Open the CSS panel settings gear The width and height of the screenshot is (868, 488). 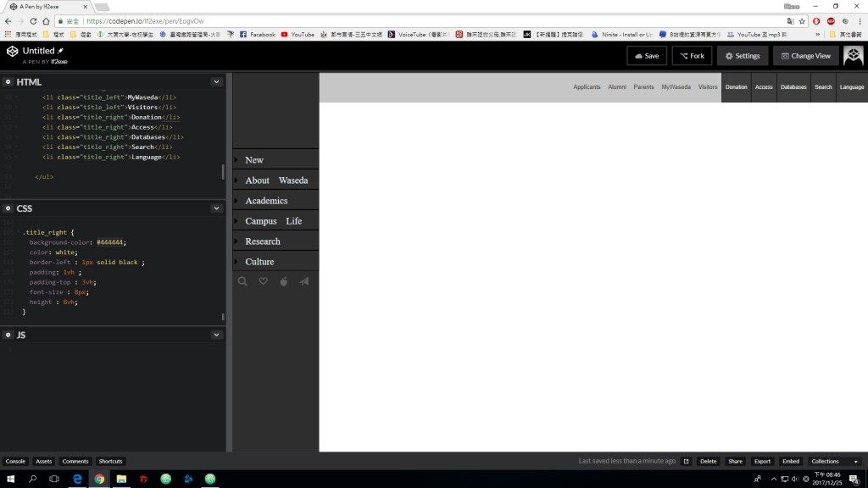(8, 208)
